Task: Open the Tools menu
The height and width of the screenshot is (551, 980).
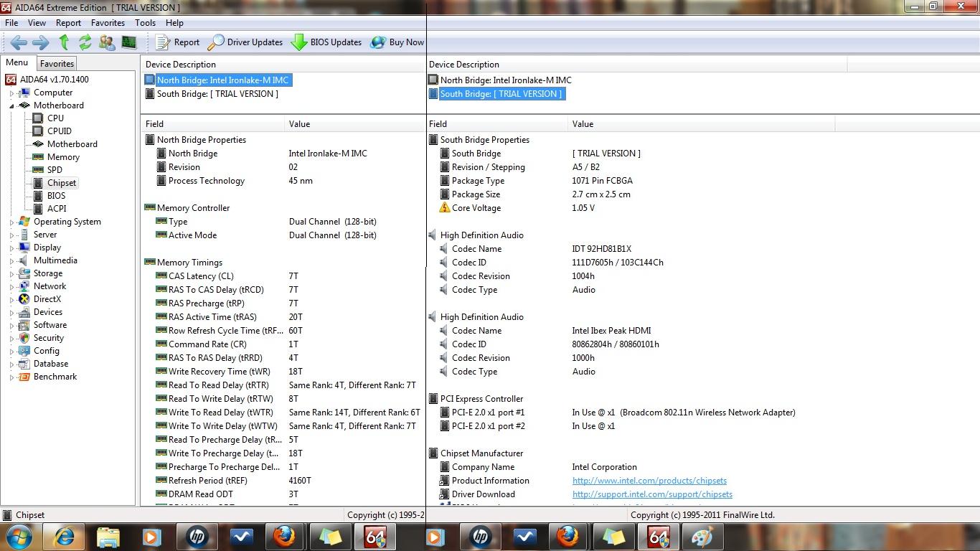Action: pos(145,23)
